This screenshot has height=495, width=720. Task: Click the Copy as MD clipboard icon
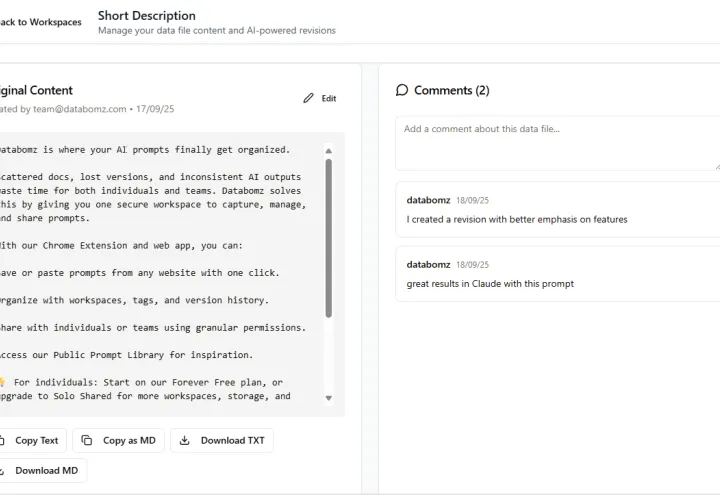[86, 440]
